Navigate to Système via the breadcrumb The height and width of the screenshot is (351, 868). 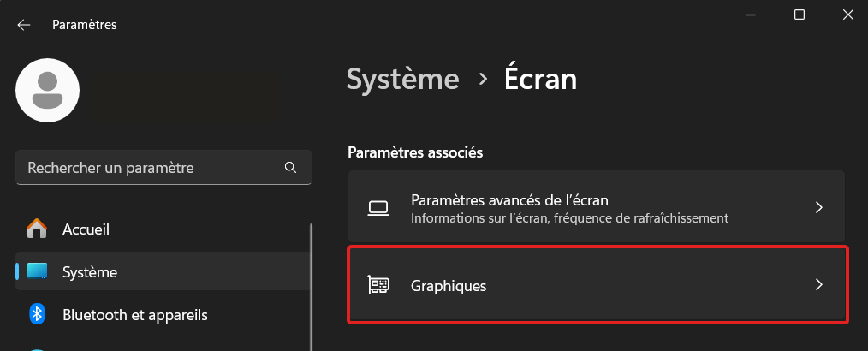(402, 79)
